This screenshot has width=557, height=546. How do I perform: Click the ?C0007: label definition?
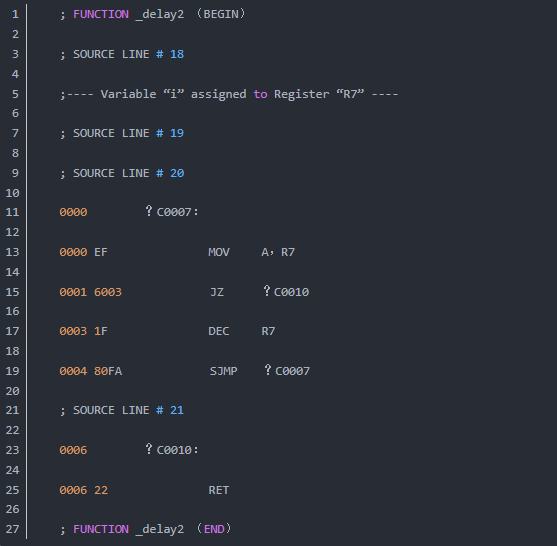[x=172, y=212]
